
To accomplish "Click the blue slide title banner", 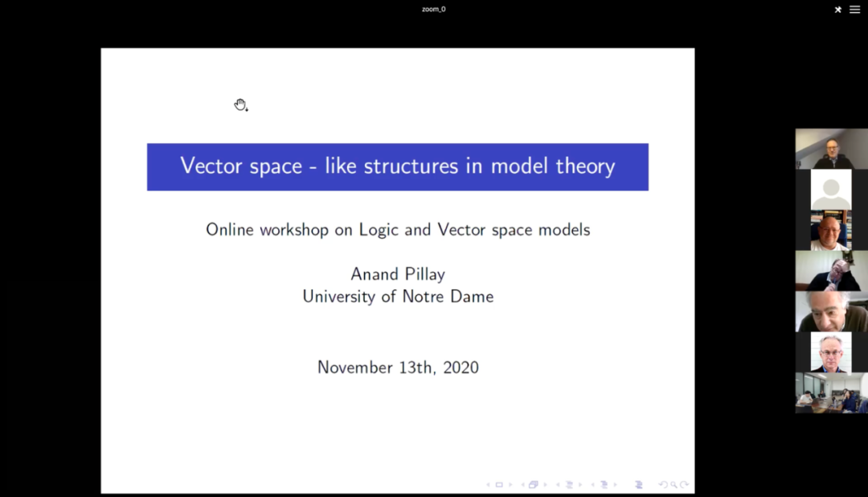I will 398,166.
